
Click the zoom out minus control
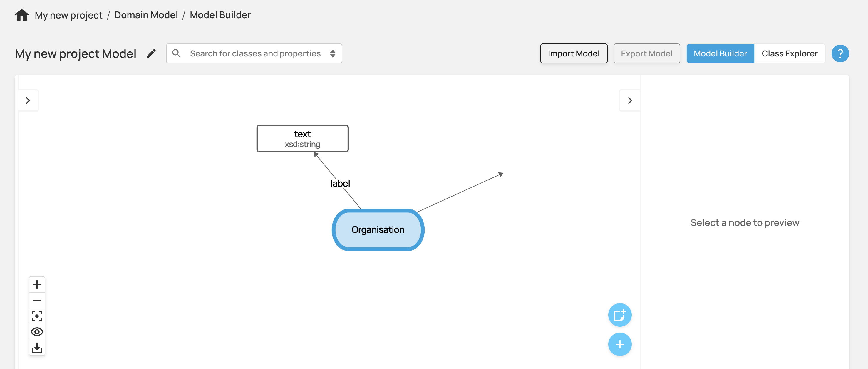pyautogui.click(x=37, y=300)
